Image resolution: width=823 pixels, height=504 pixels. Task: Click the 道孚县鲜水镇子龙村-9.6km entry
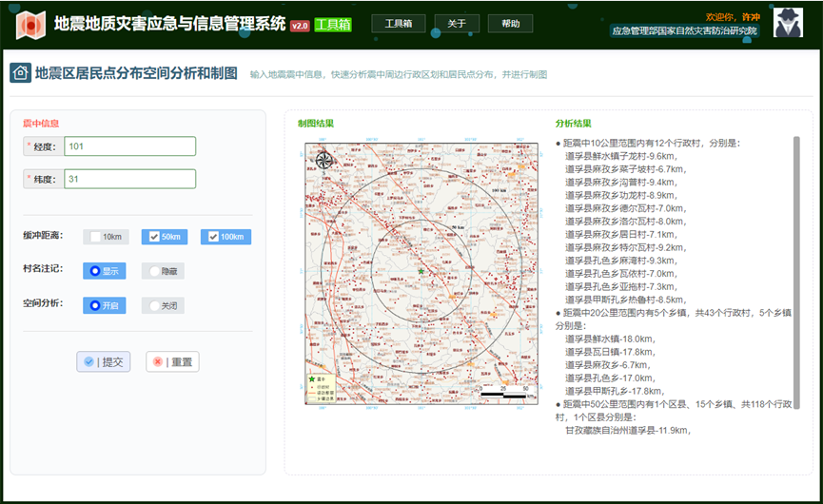[621, 156]
